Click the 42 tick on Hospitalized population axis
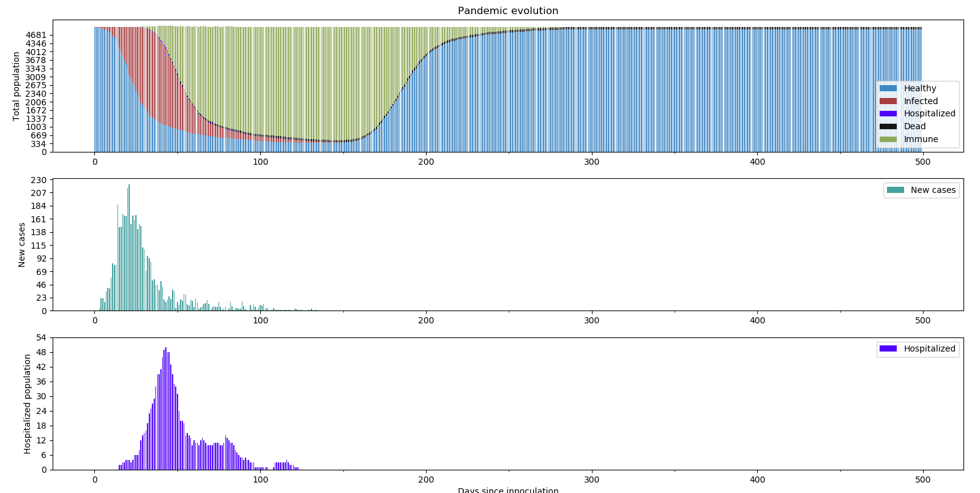This screenshot has height=493, width=980. point(41,367)
